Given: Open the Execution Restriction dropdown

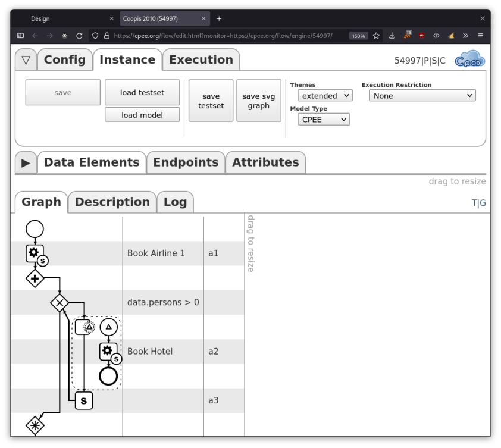Looking at the screenshot, I should 422,96.
